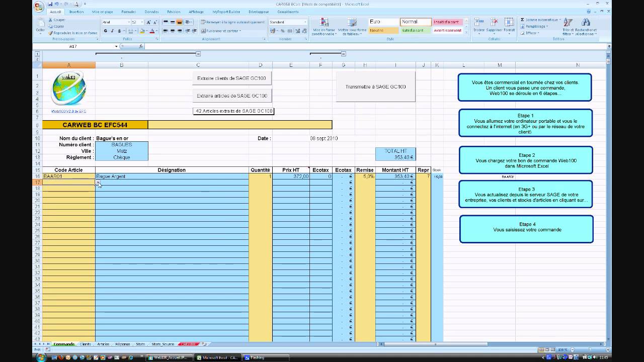Click the Web100 globe logo
Screen dimensions: 644x362
pyautogui.click(x=68, y=88)
